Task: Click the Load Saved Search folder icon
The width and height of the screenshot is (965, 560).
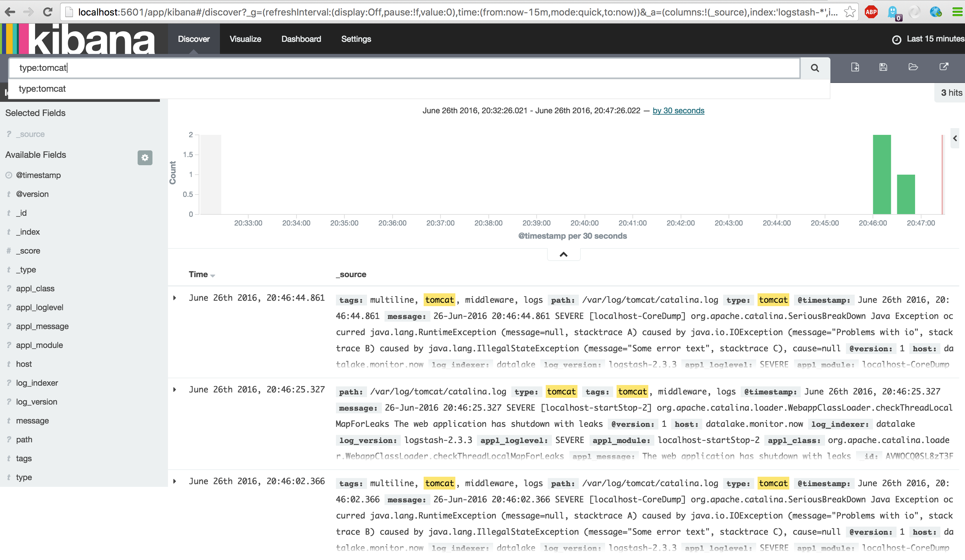Action: coord(913,67)
